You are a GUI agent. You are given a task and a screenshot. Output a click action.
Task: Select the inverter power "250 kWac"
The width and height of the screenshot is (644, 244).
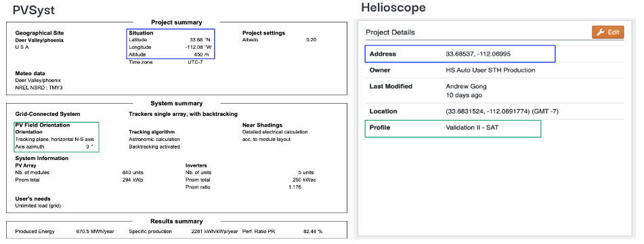click(x=304, y=180)
